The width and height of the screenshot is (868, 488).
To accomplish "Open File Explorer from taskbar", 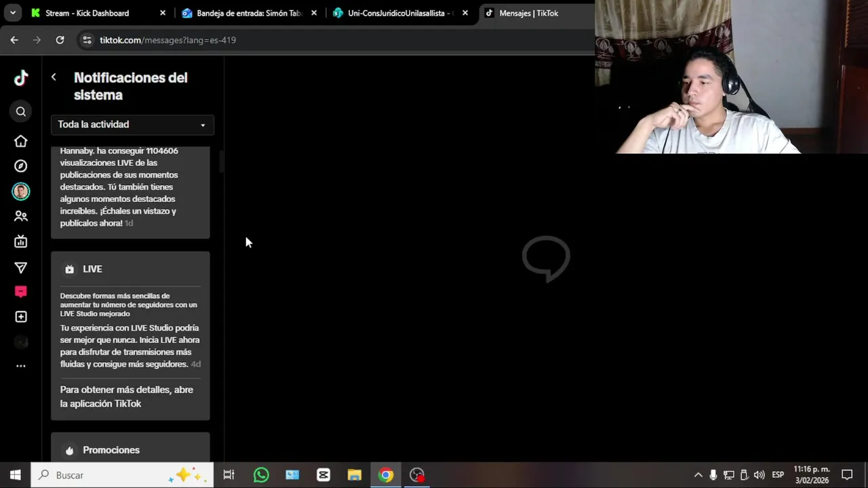I will click(x=355, y=475).
